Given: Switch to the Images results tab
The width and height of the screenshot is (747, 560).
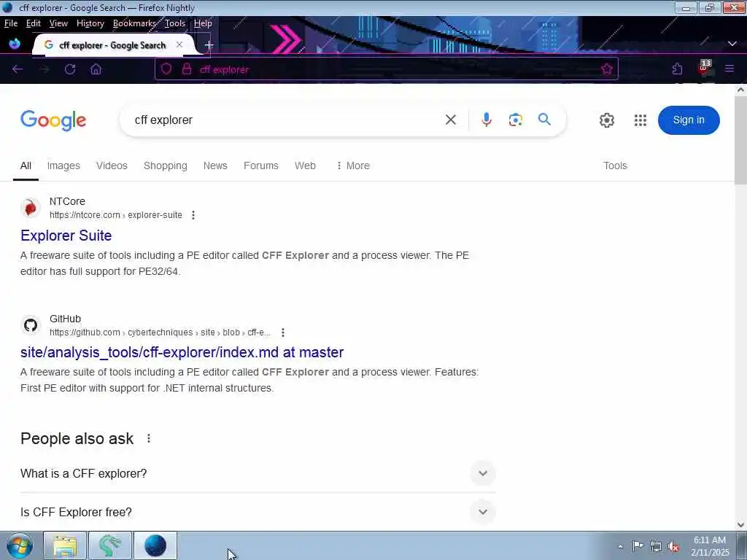Looking at the screenshot, I should point(63,166).
